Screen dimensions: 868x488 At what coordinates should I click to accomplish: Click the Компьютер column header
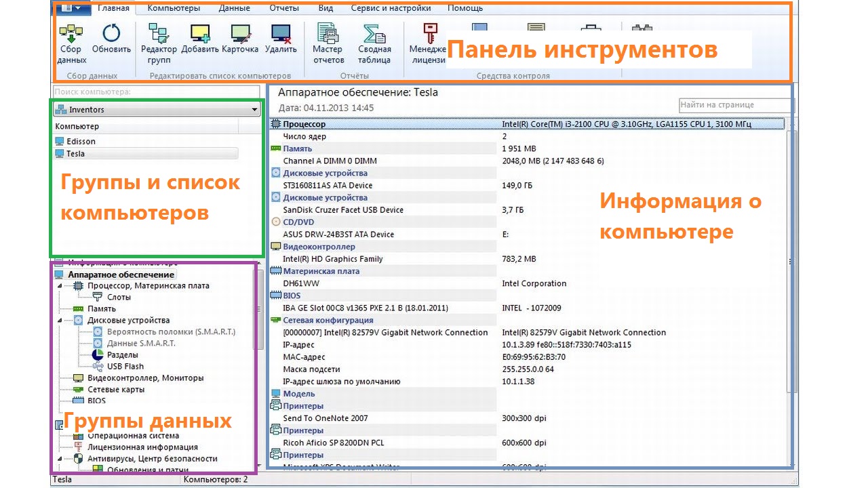145,127
